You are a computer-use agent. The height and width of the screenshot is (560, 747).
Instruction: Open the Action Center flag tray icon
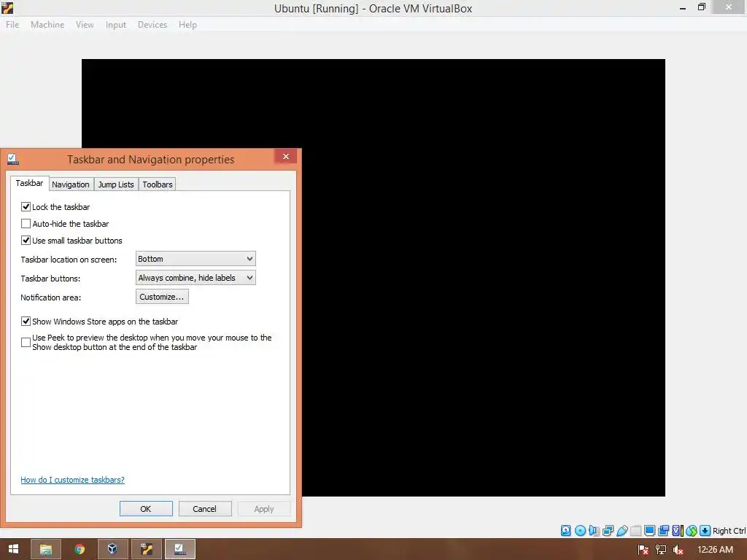pos(643,550)
